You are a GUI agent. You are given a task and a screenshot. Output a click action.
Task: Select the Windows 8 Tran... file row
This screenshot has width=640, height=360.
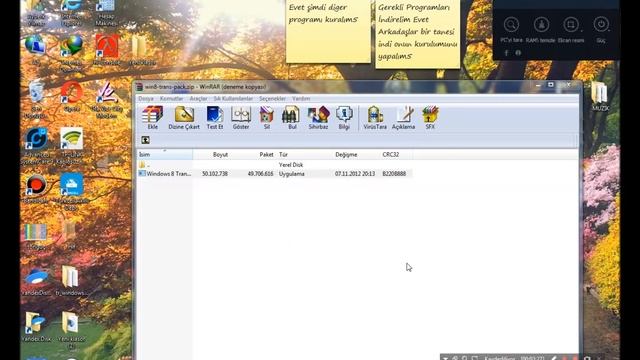(x=275, y=173)
